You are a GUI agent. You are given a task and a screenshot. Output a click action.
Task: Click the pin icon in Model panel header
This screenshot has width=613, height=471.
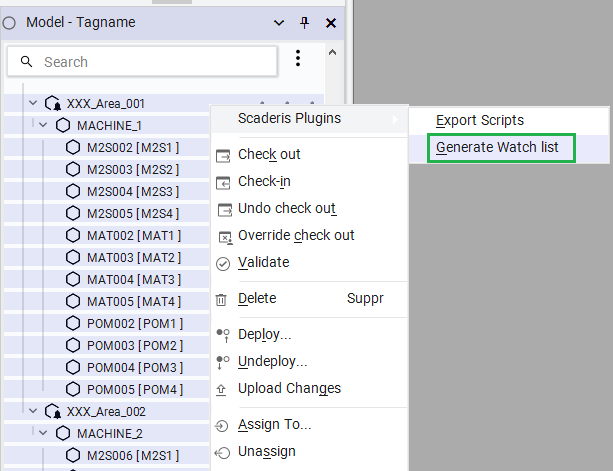click(x=304, y=23)
